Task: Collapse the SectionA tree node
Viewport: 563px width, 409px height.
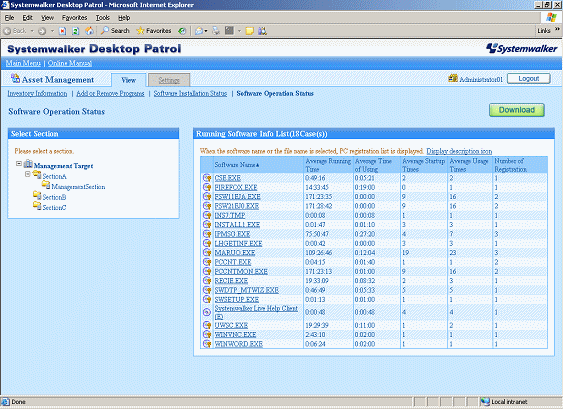Action: coord(28,174)
